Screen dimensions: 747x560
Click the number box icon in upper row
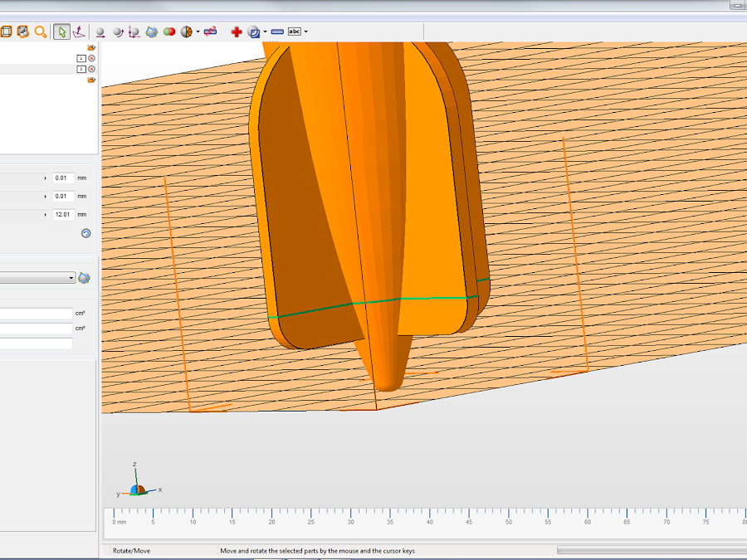[81, 58]
